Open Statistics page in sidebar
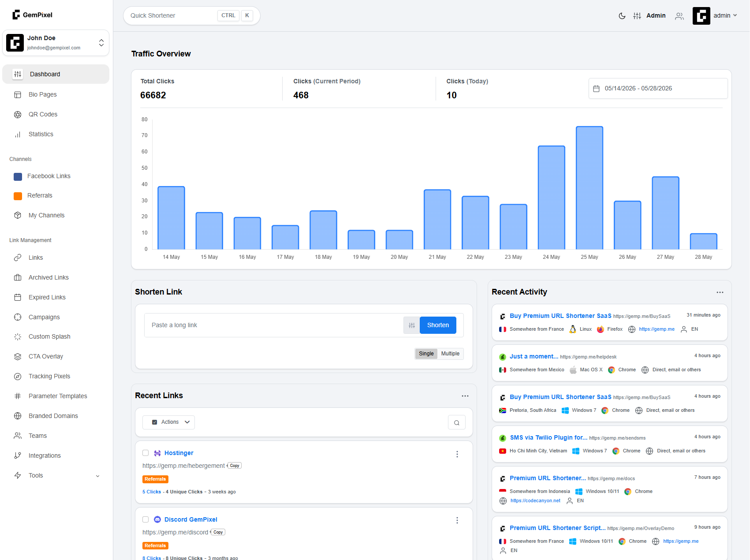 41,134
